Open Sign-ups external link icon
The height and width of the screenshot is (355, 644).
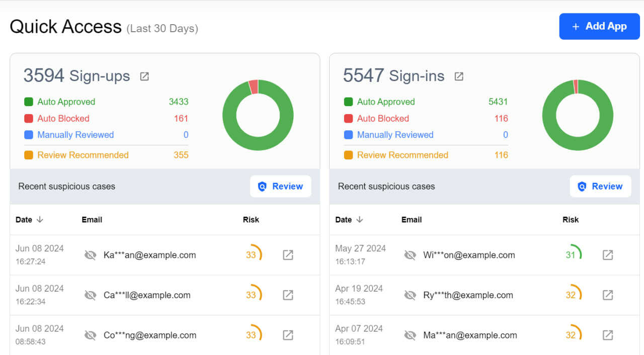[x=144, y=76]
